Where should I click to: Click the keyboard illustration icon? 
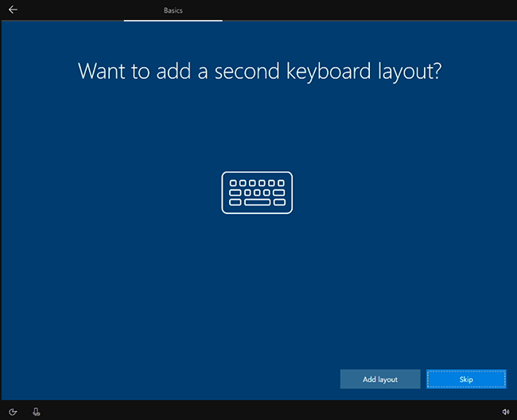pyautogui.click(x=257, y=192)
